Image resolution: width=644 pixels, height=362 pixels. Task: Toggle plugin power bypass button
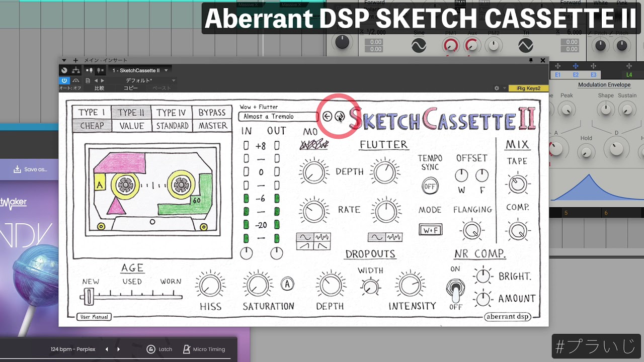[64, 80]
